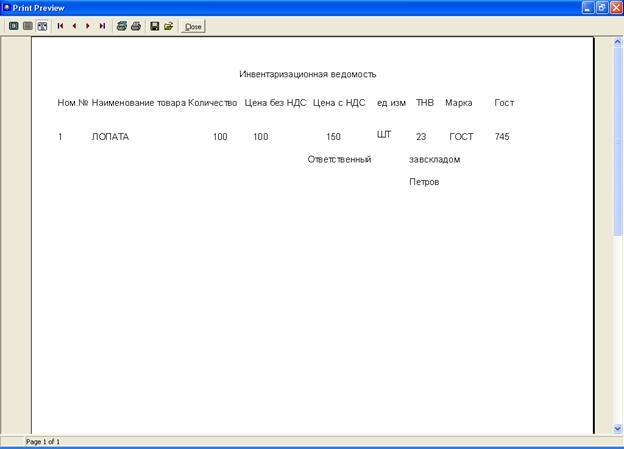Click the vertical scrollbar down arrow
This screenshot has width=624, height=449.
pos(617,428)
